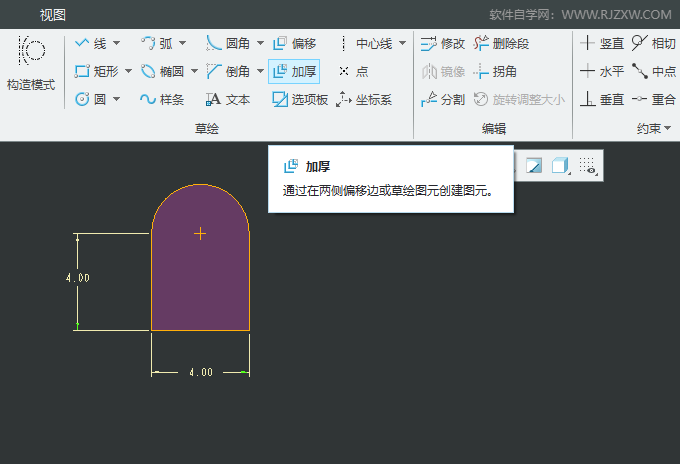Click the Text (文本) tool

pyautogui.click(x=228, y=99)
